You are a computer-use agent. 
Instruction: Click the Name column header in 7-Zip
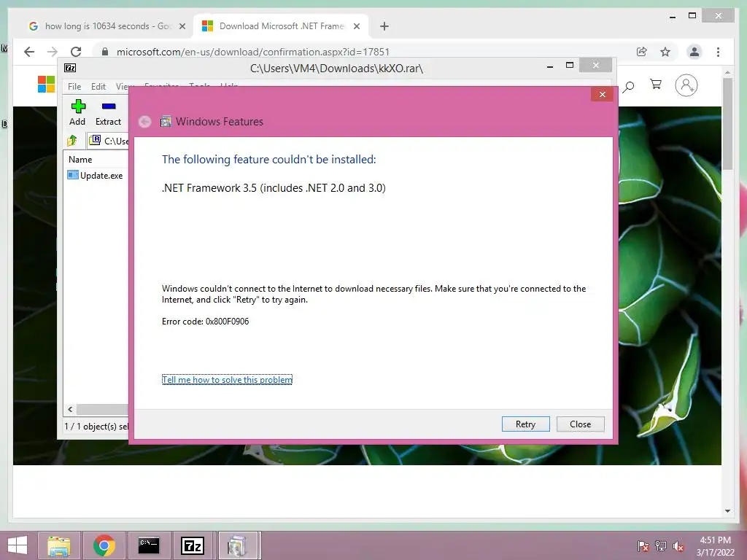point(80,160)
